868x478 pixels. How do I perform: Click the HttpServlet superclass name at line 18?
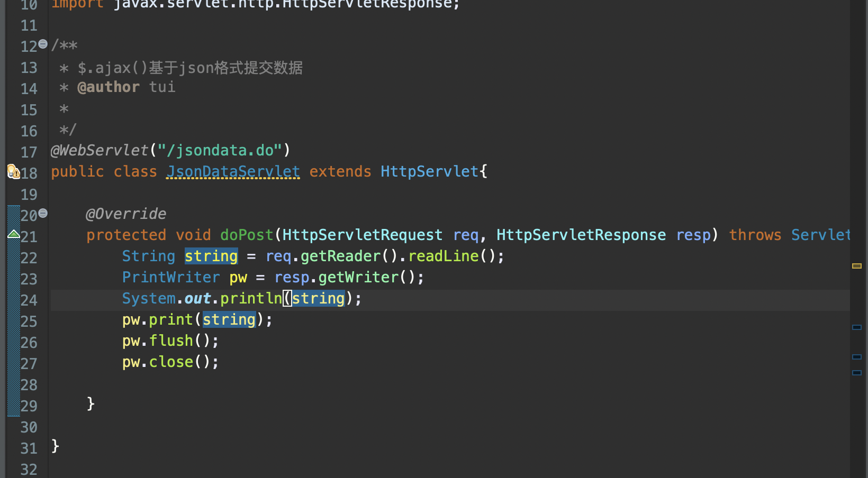(429, 171)
